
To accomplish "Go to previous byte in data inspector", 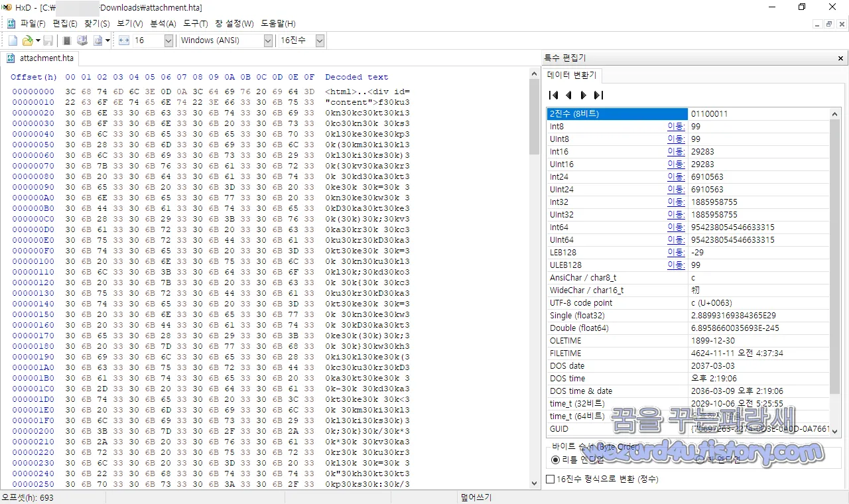I will tap(568, 95).
